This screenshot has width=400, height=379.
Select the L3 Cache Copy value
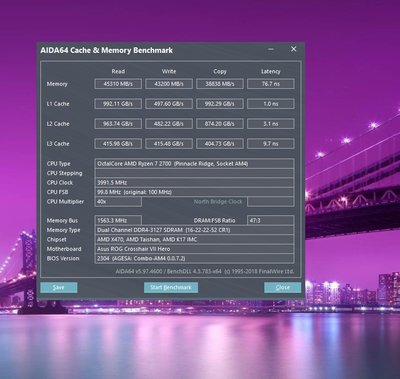click(x=220, y=144)
